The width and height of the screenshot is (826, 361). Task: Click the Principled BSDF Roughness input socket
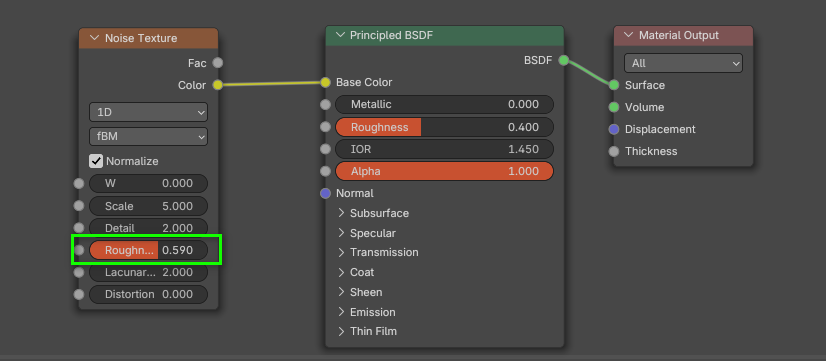tap(326, 127)
